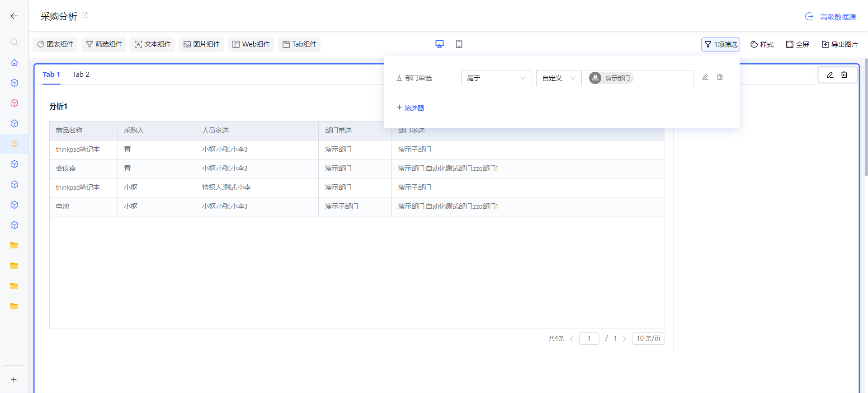The image size is (868, 393).
Task: Select the 电池 cell
Action: point(84,206)
